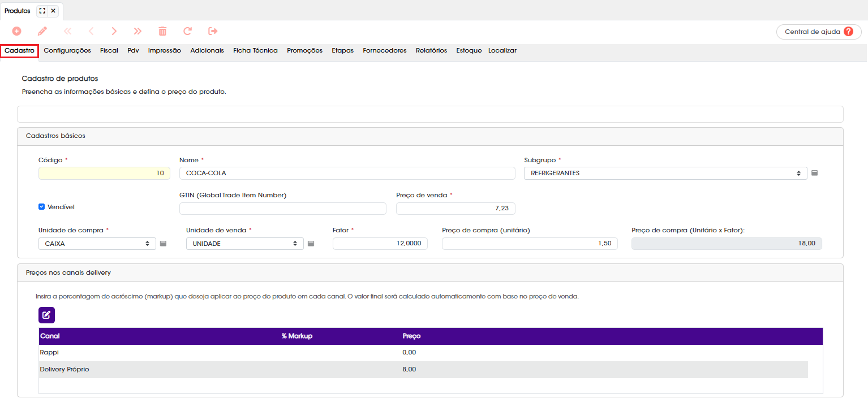This screenshot has width=868, height=407.
Task: Click Delivery Próprio price cell 8,00
Action: [409, 370]
